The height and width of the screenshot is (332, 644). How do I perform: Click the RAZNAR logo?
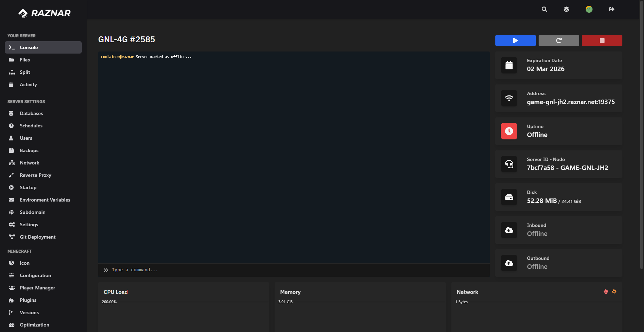(x=44, y=13)
